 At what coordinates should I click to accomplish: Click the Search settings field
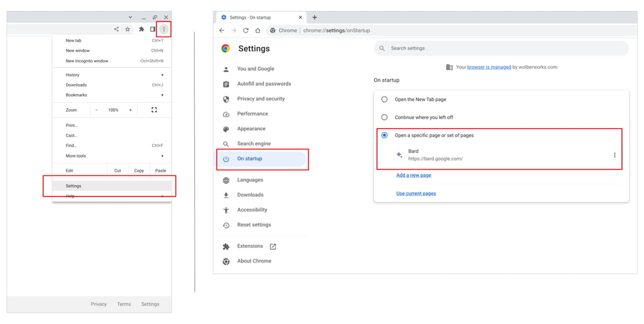pos(501,48)
